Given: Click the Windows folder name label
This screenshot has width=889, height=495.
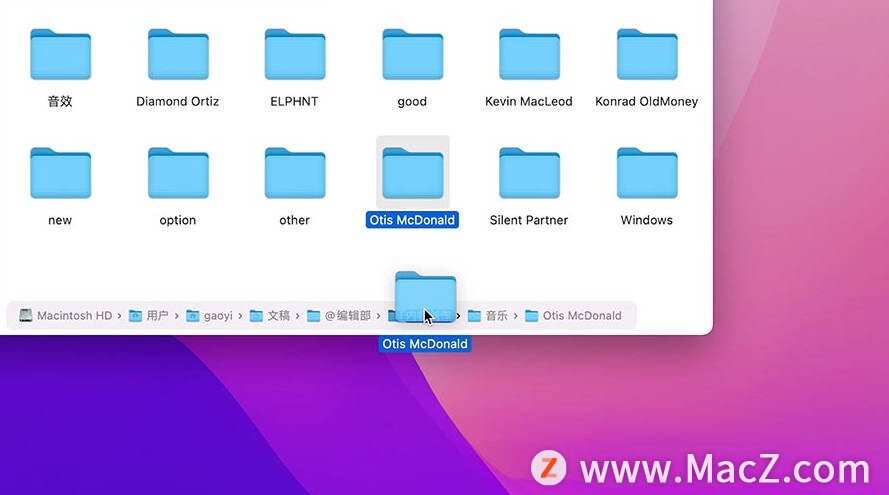Looking at the screenshot, I should click(647, 220).
